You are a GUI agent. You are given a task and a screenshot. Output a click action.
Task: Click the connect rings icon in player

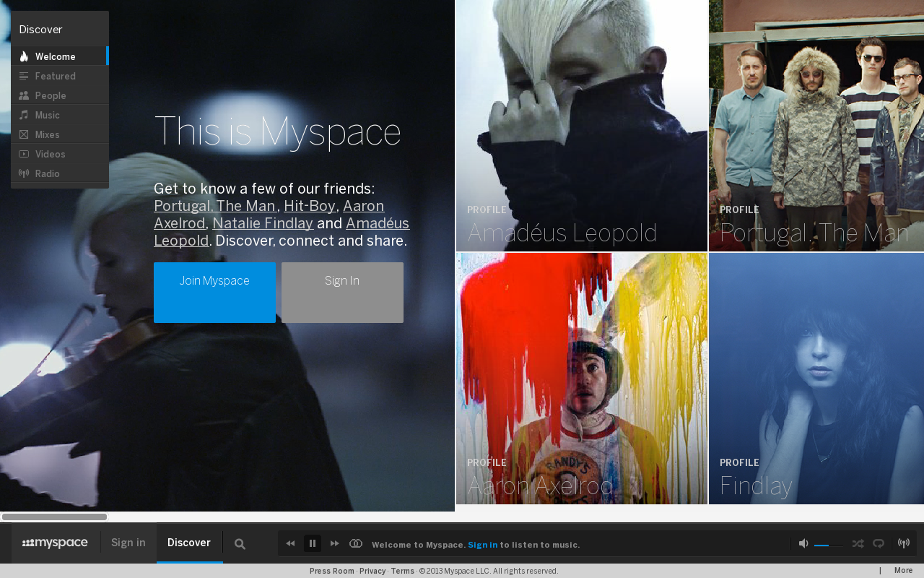pos(356,543)
